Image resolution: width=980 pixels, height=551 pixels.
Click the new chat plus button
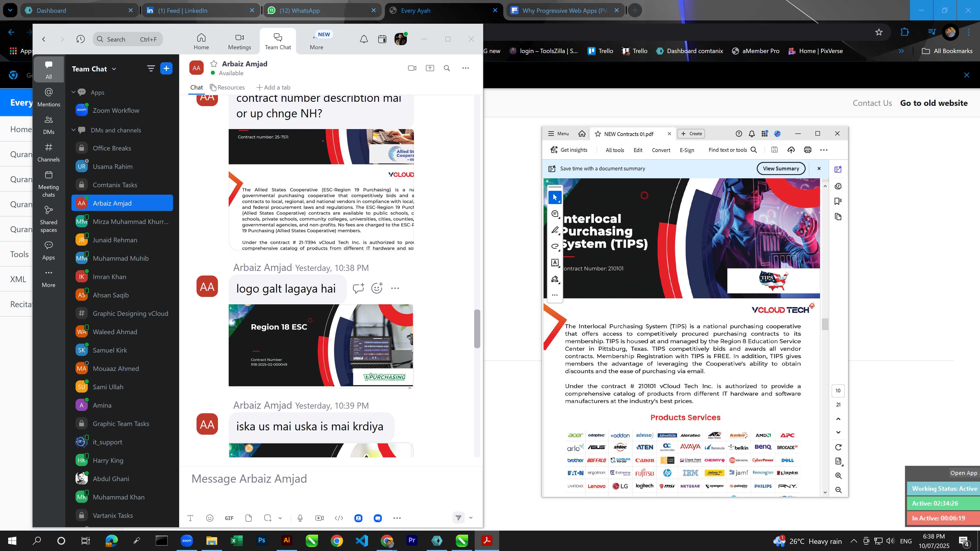(x=166, y=68)
